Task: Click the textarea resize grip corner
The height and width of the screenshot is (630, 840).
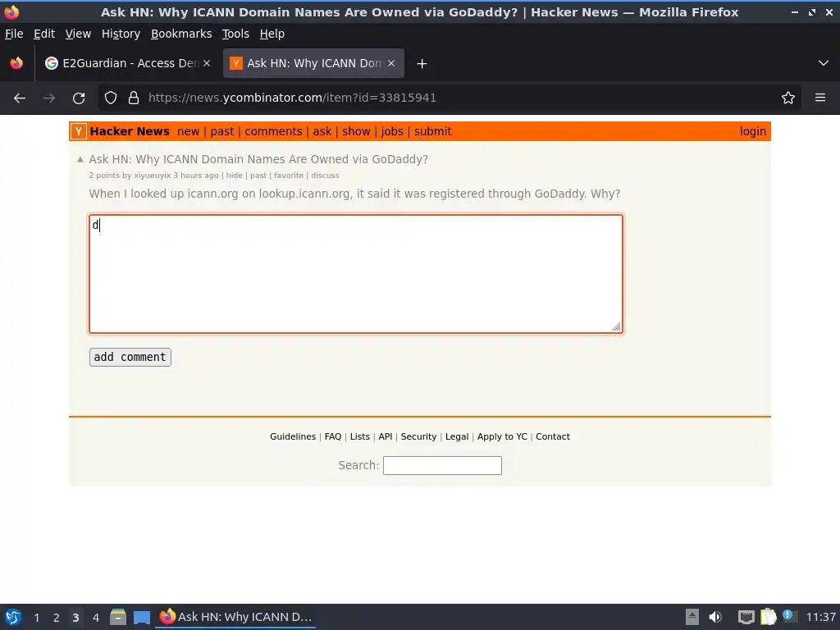Action: (x=617, y=326)
